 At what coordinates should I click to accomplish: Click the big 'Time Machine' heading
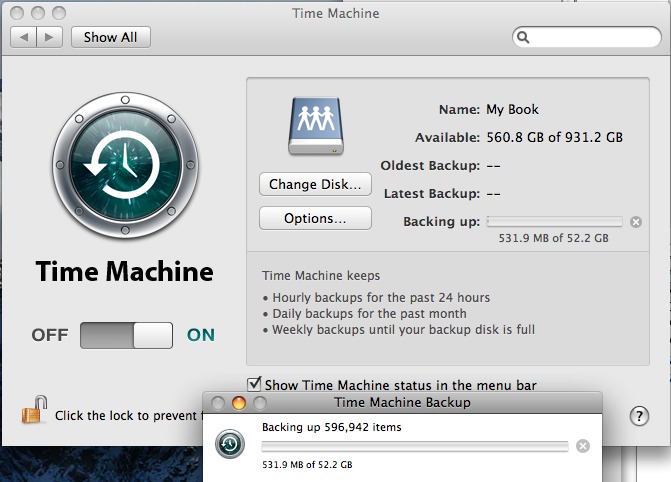125,271
